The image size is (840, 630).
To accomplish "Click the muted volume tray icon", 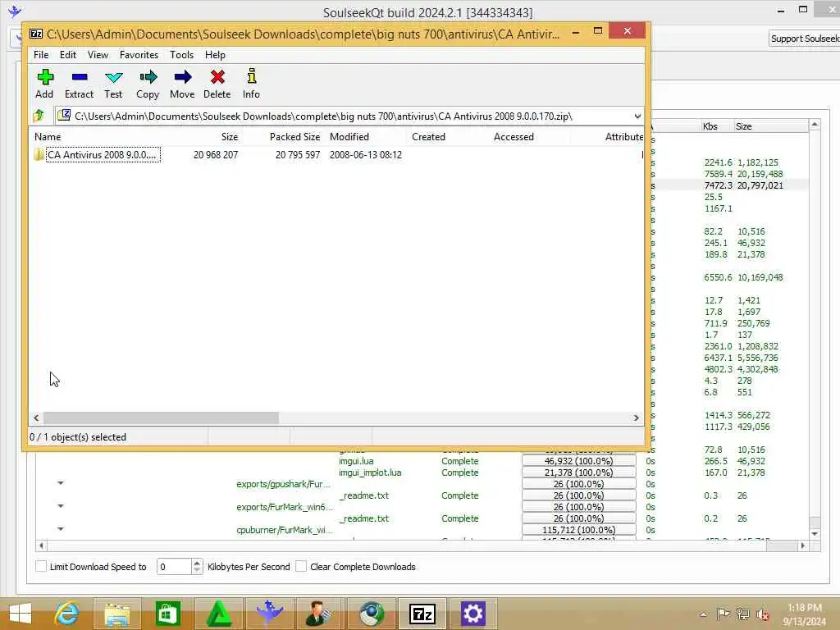I will coord(763,614).
